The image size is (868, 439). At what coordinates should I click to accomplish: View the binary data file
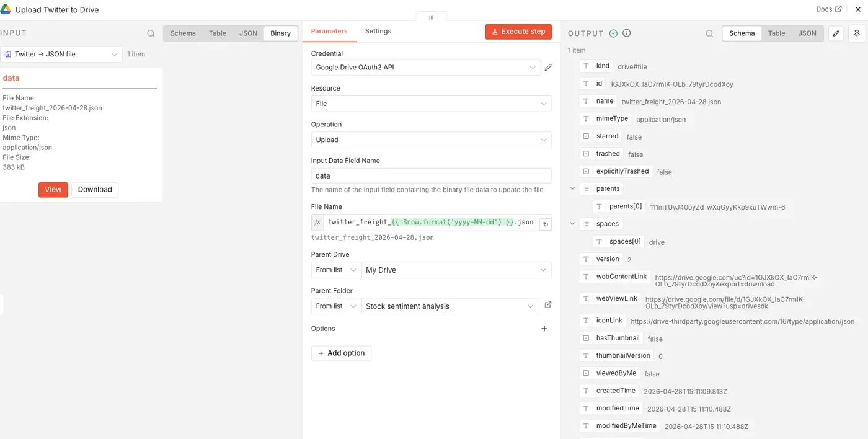53,190
